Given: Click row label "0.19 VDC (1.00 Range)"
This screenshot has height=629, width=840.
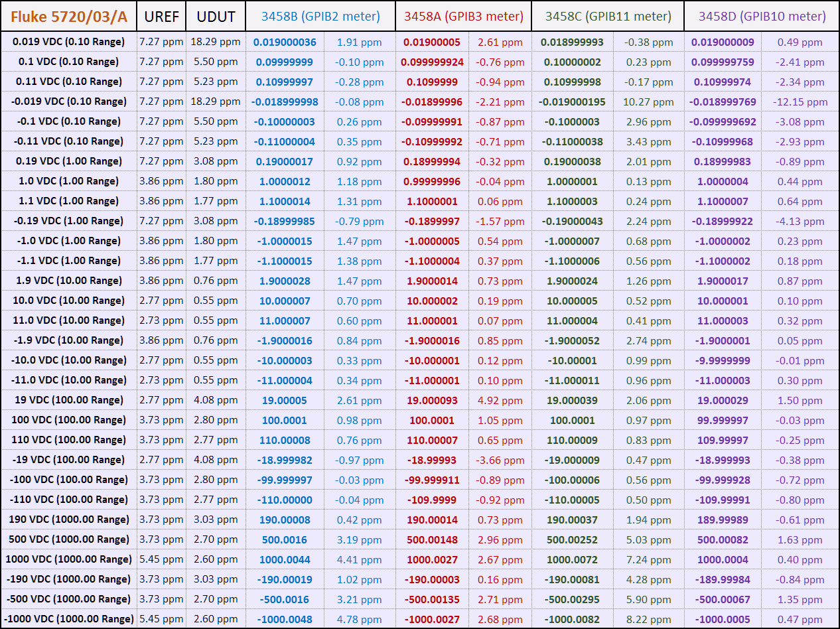Looking at the screenshot, I should pyautogui.click(x=68, y=161).
